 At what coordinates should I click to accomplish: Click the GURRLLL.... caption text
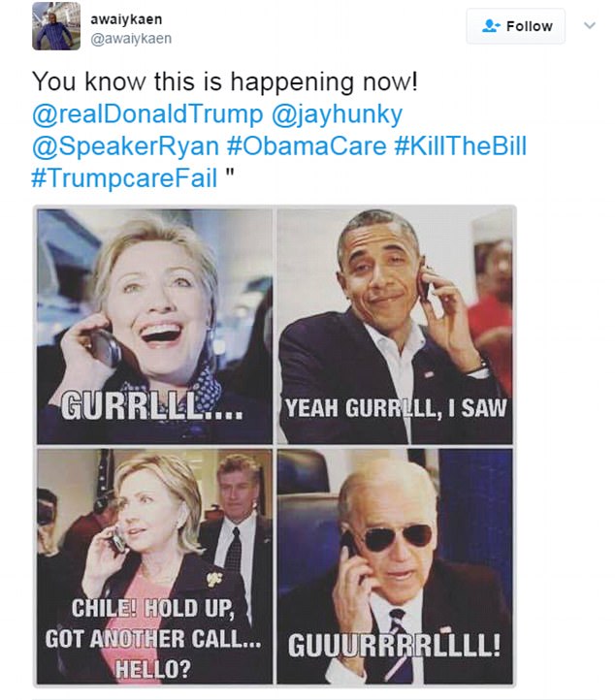tap(152, 406)
